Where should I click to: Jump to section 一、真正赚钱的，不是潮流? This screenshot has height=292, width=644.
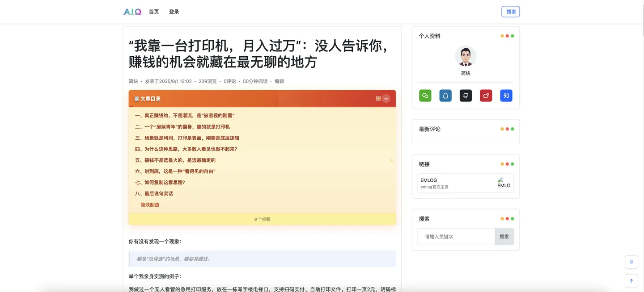click(x=185, y=115)
